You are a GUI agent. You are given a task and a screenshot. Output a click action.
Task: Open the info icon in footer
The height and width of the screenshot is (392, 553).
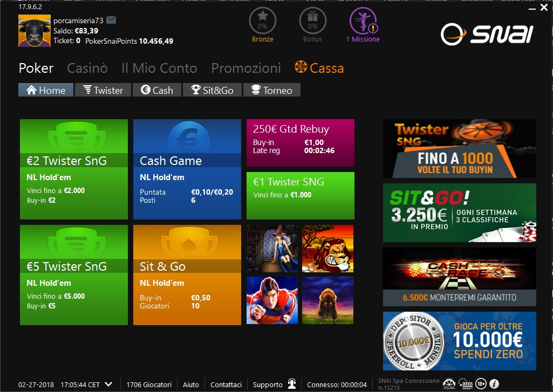[494, 384]
